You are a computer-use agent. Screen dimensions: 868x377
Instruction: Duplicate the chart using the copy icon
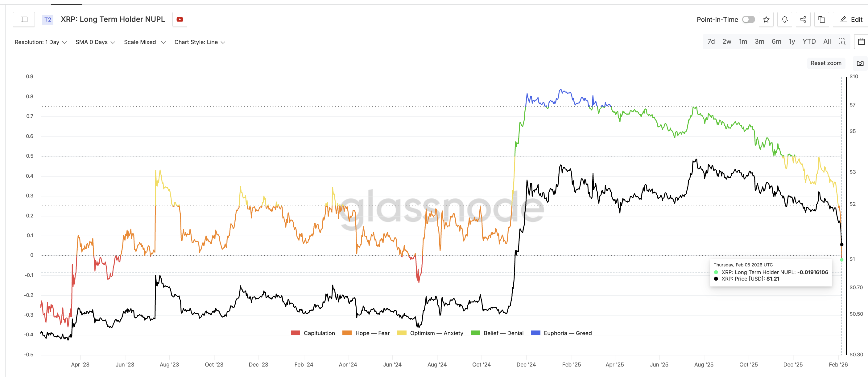[x=822, y=19]
